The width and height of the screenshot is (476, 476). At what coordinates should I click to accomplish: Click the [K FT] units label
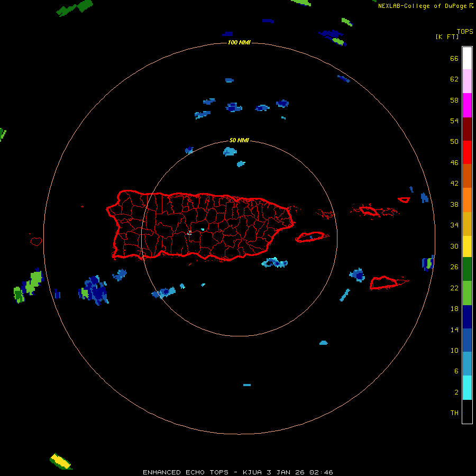[x=447, y=36]
